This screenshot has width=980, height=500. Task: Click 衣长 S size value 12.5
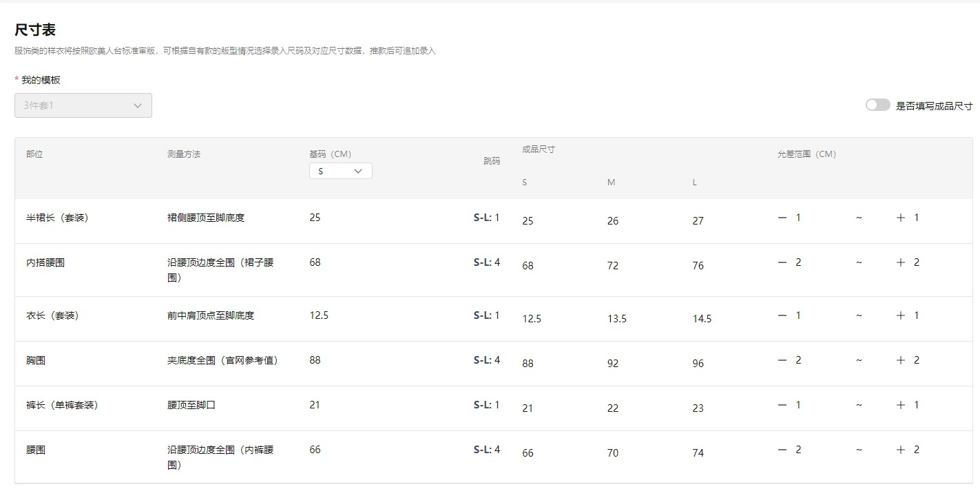coord(532,319)
